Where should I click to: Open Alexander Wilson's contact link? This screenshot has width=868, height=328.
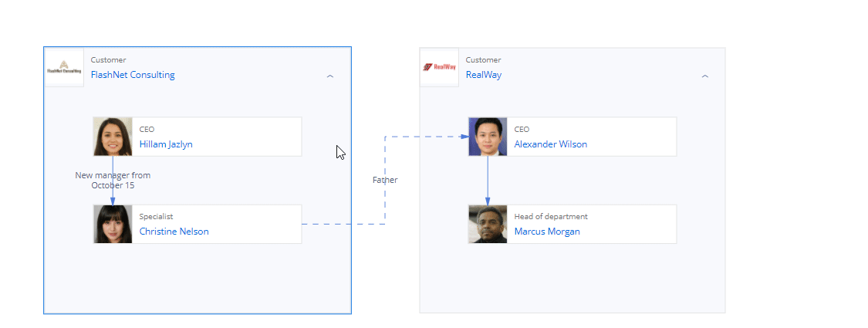pos(550,144)
